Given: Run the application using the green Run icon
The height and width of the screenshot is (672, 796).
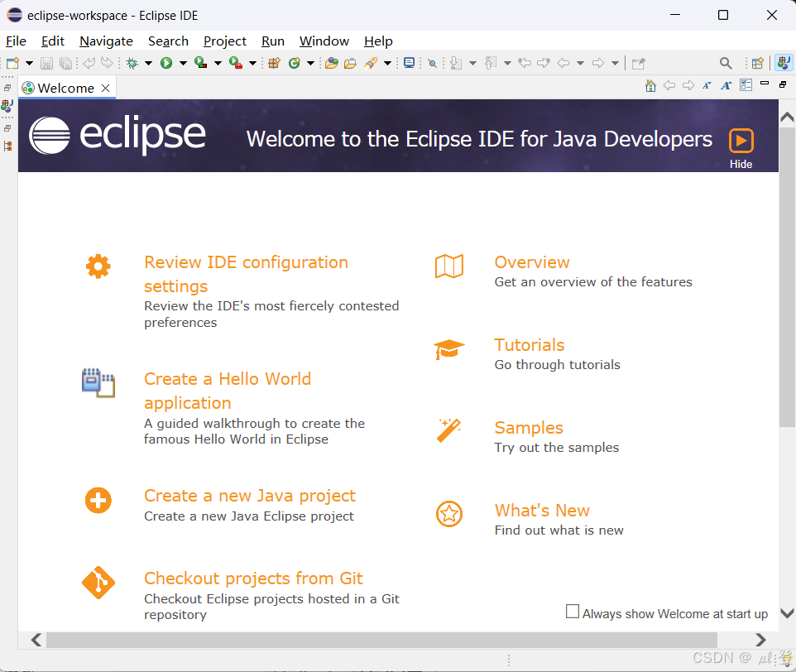Looking at the screenshot, I should [165, 63].
